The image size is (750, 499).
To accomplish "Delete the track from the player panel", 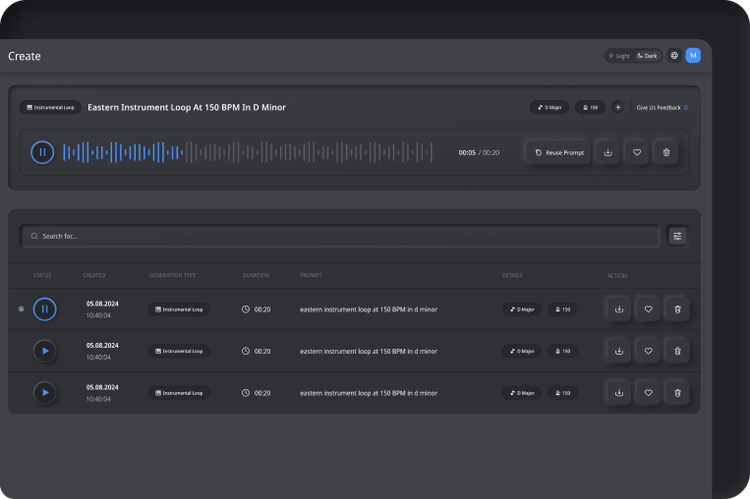I will click(666, 153).
